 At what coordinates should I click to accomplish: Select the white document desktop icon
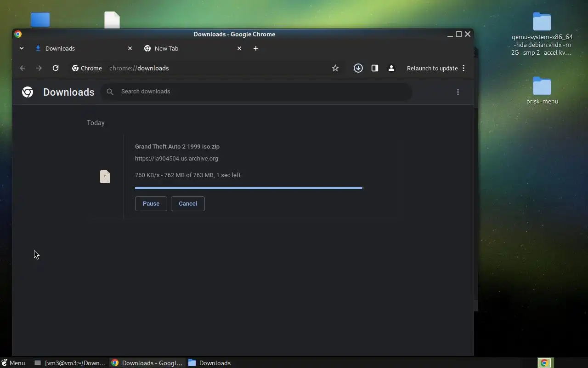[112, 20]
